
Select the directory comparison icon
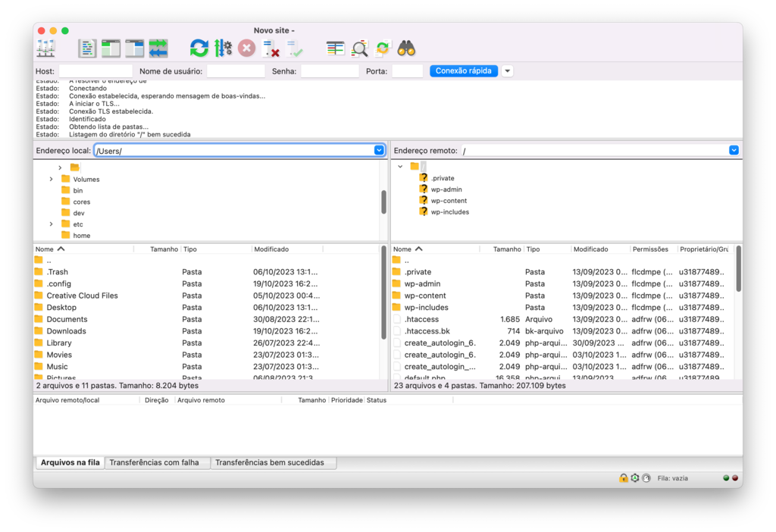pyautogui.click(x=333, y=48)
